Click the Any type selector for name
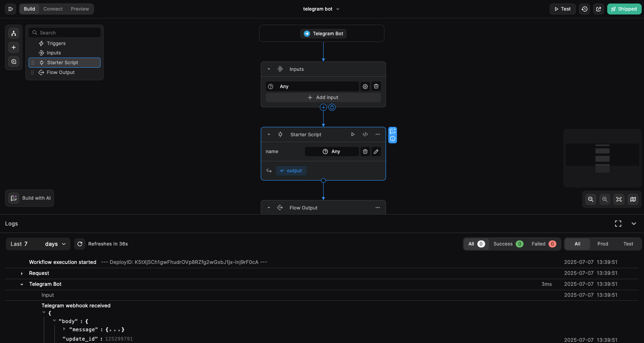The width and height of the screenshot is (644, 343). [x=332, y=152]
